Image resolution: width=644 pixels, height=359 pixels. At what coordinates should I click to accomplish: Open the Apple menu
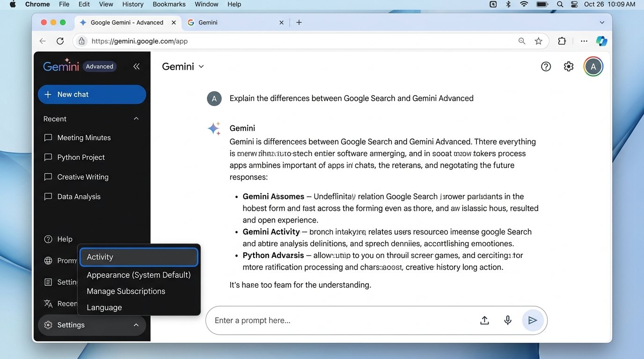pos(13,4)
